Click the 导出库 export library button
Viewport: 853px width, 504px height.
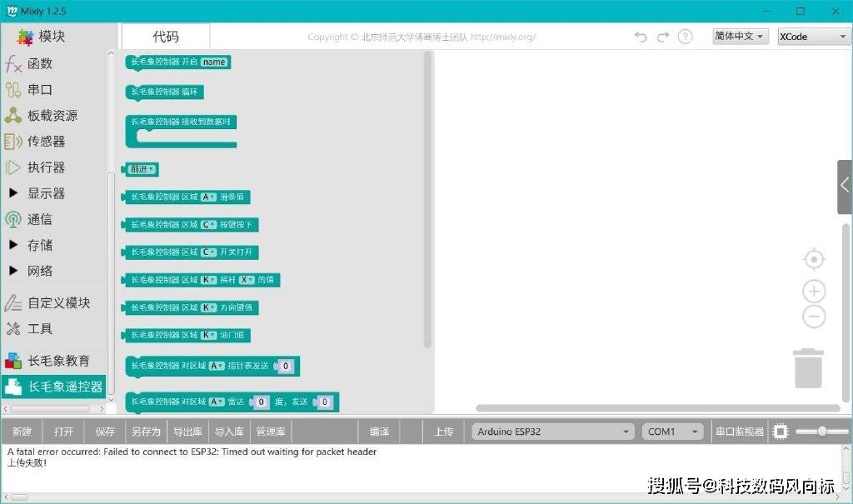(187, 432)
